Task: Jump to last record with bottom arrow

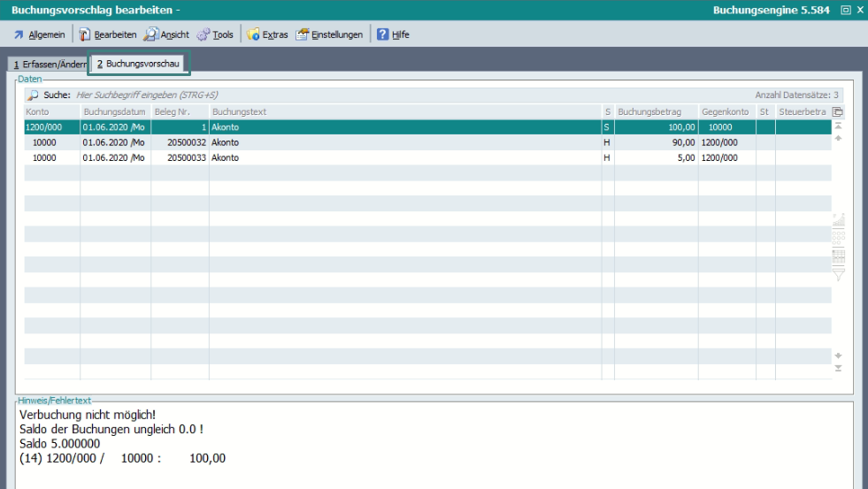Action: (x=838, y=369)
